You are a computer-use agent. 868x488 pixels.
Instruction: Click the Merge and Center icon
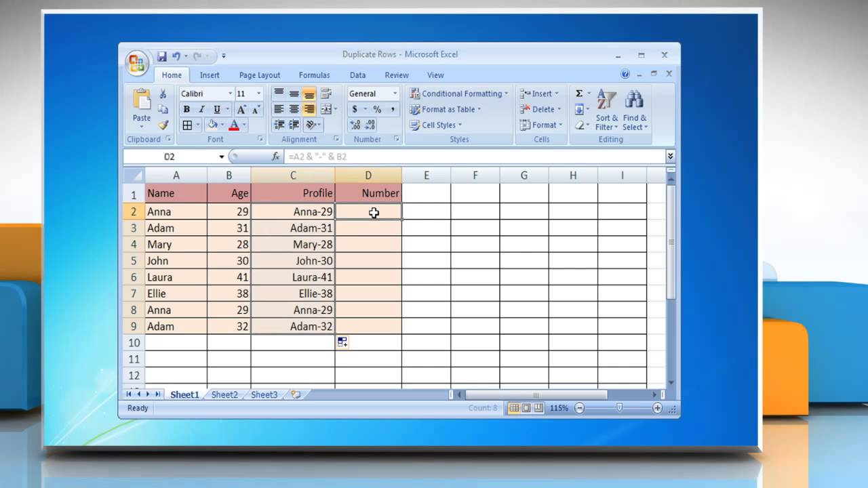click(325, 109)
